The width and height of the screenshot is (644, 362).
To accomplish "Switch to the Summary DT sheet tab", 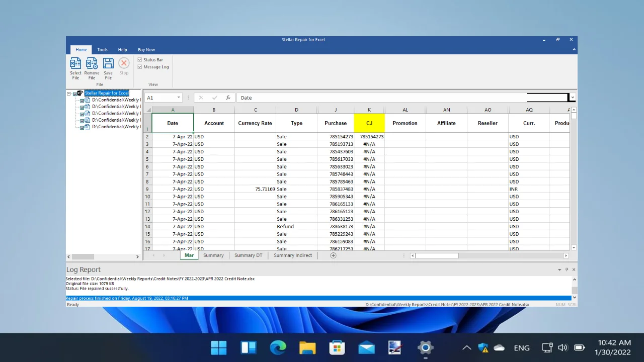I will point(249,255).
